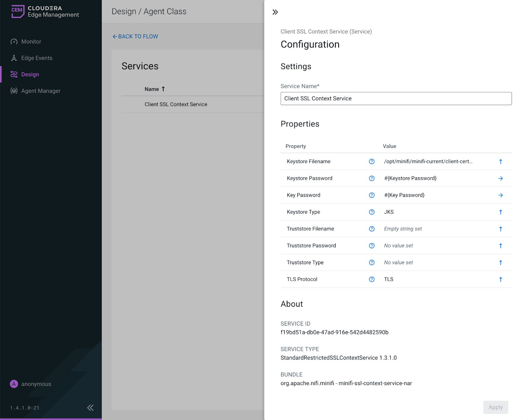The height and width of the screenshot is (420, 528).
Task: Click the CEM Cloudera logo
Action: click(x=18, y=11)
